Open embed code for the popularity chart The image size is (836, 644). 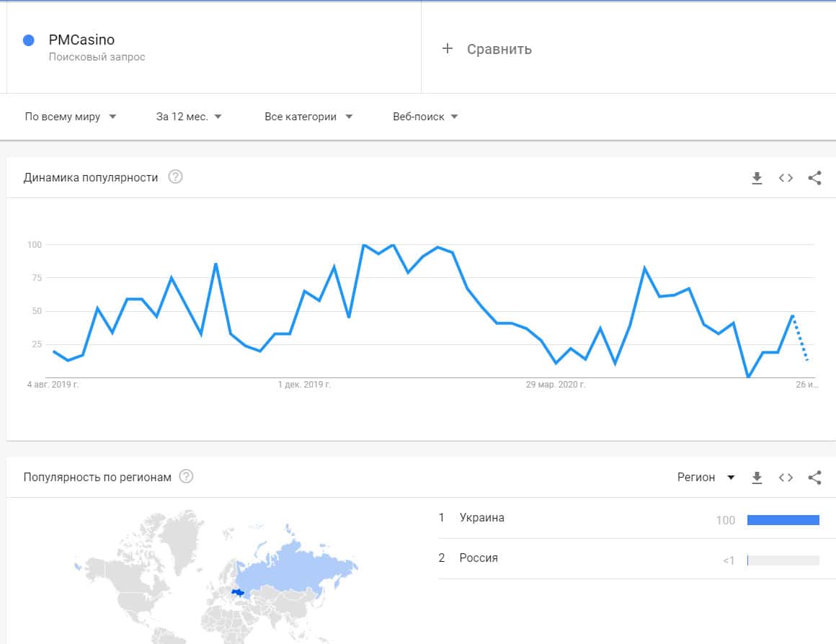(x=786, y=178)
